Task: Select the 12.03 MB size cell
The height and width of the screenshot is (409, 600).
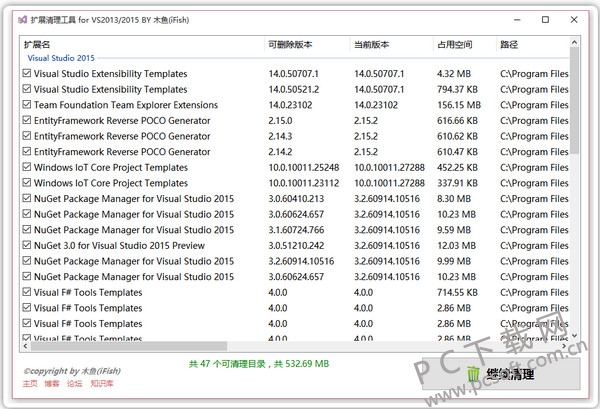Action: click(x=457, y=245)
